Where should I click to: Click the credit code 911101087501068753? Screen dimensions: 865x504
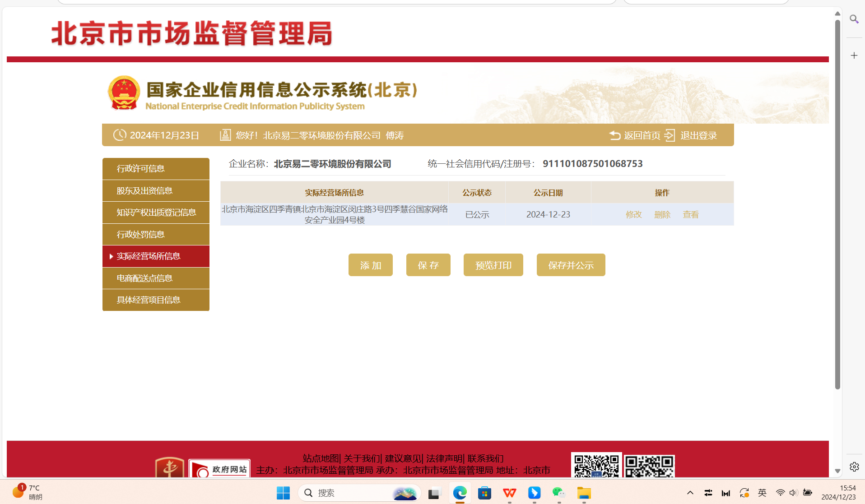(x=593, y=164)
